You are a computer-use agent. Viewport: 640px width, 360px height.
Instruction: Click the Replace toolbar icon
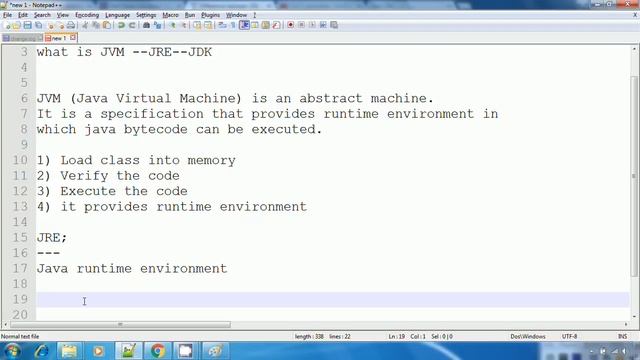coord(158,25)
